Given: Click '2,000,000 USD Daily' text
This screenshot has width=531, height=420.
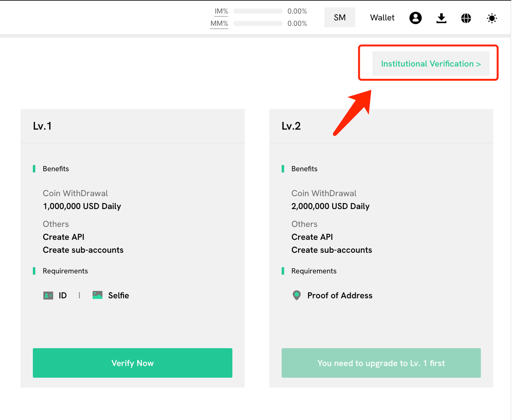Looking at the screenshot, I should 330,206.
